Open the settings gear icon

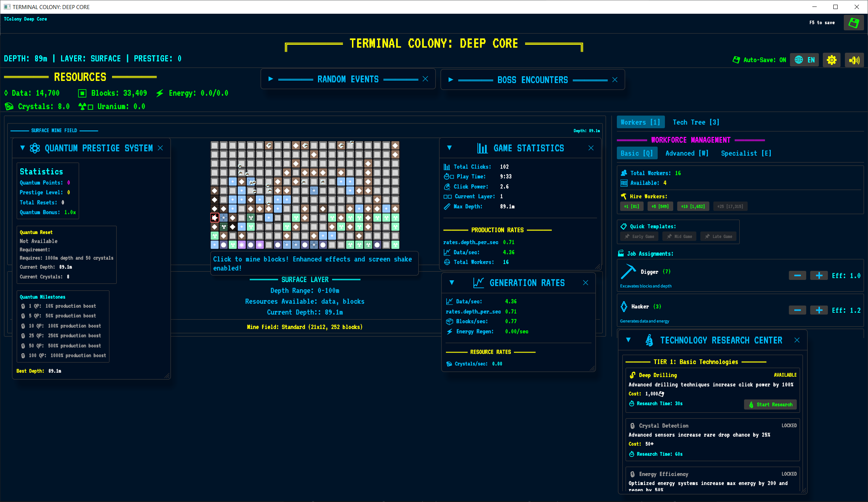tap(832, 60)
